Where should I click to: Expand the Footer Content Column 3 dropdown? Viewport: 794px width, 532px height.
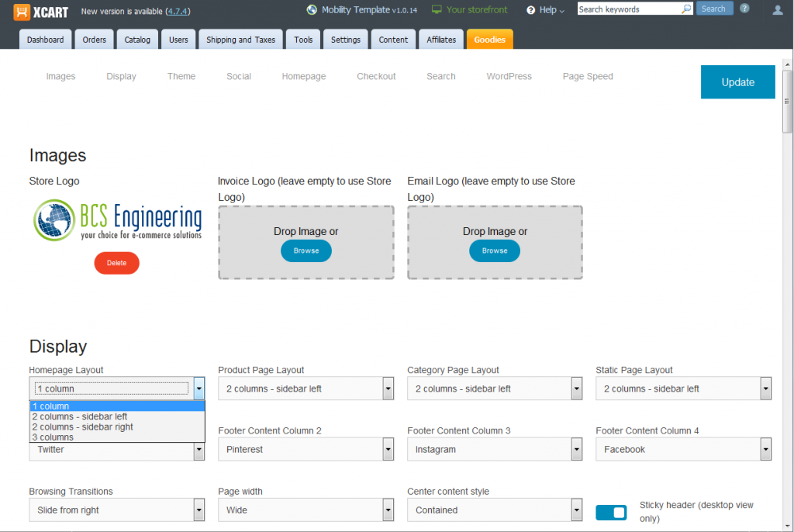click(x=576, y=449)
